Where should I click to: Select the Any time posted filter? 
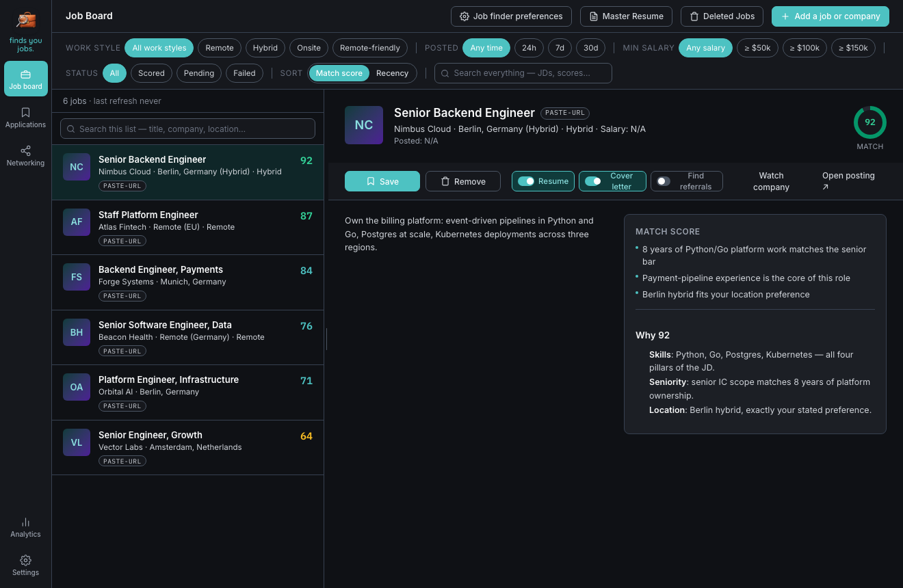486,48
